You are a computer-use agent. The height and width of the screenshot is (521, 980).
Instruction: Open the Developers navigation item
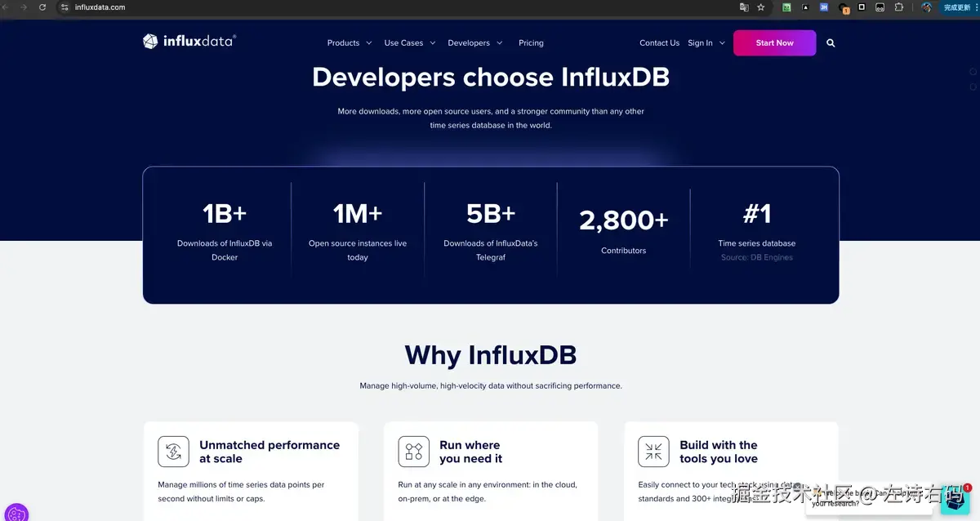click(469, 43)
